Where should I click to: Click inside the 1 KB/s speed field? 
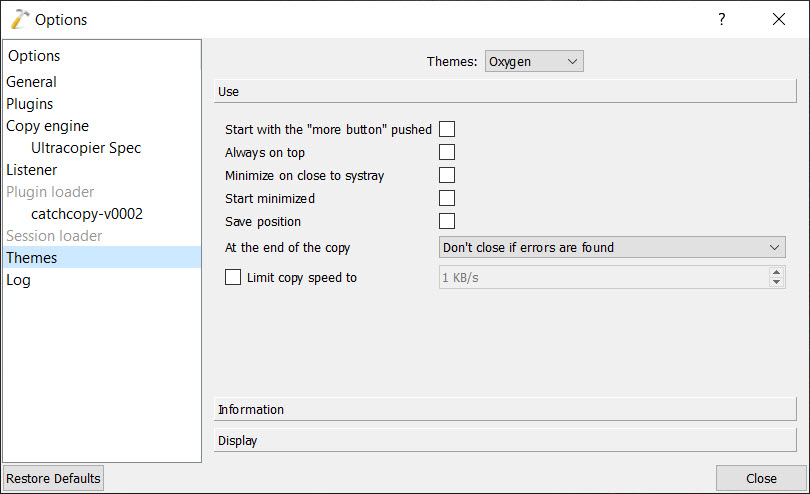pyautogui.click(x=603, y=277)
